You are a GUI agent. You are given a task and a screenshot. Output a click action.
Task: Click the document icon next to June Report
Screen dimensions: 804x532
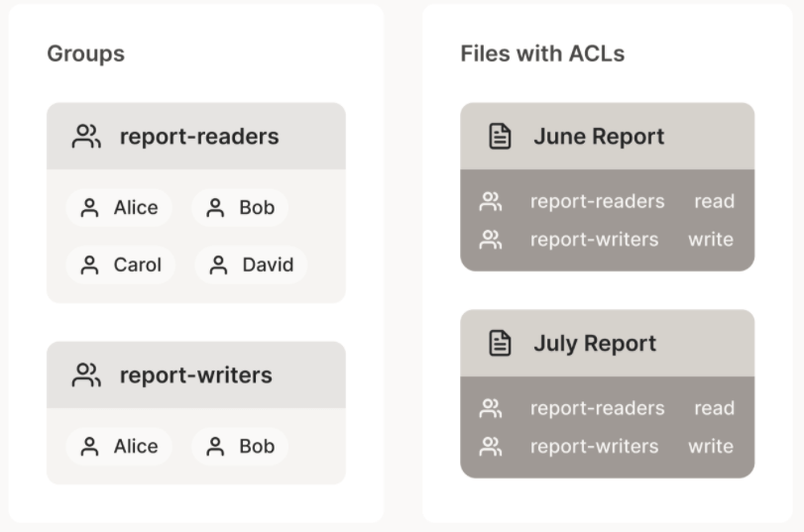pos(502,137)
